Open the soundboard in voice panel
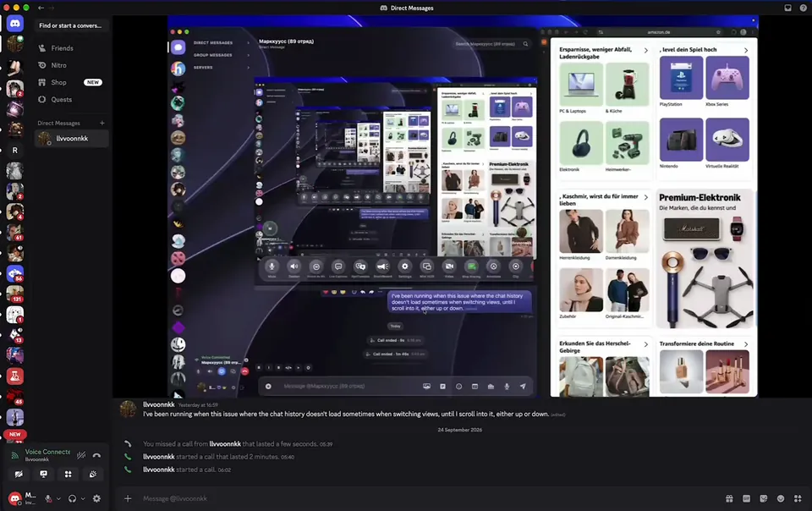The image size is (812, 511). tap(93, 475)
